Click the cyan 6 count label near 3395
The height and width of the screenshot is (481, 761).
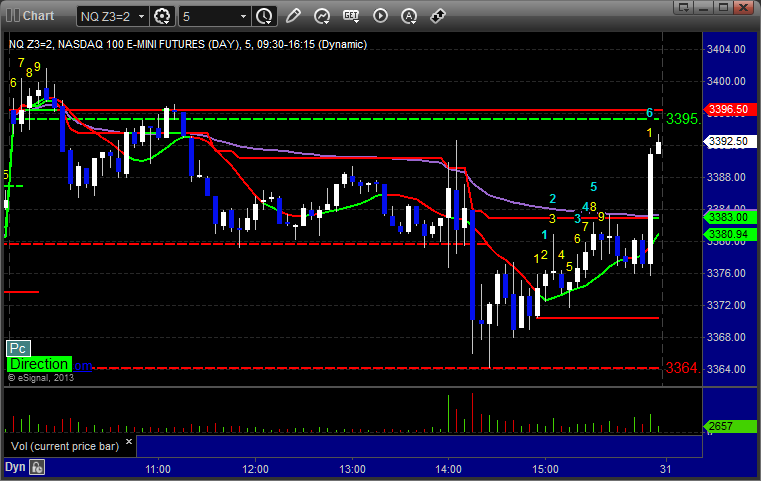pyautogui.click(x=649, y=113)
